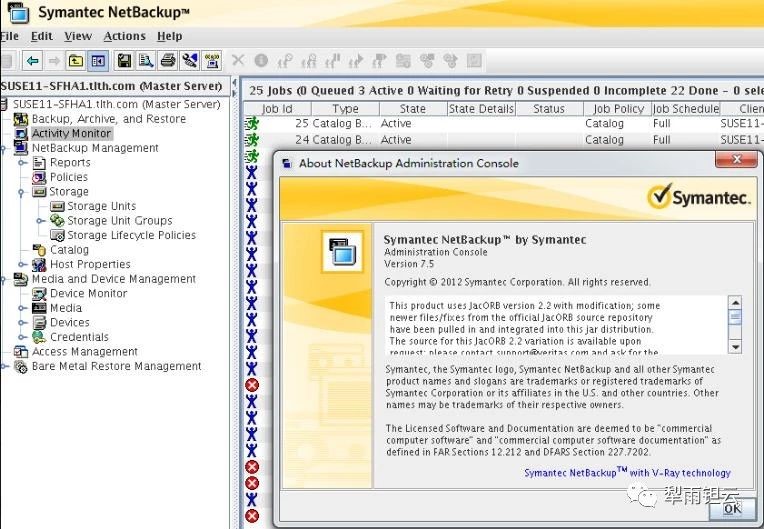Click the forward arrow toolbar icon
Screen dimensions: 764x529
click(54, 61)
